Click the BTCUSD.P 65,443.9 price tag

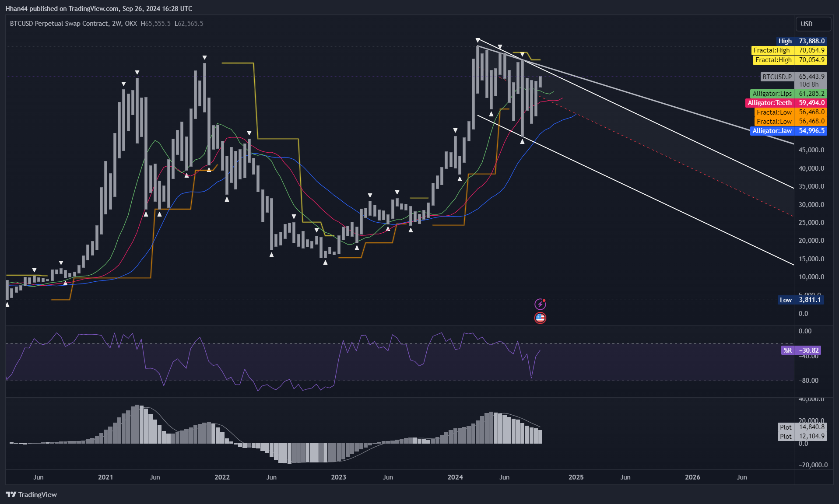pos(793,77)
